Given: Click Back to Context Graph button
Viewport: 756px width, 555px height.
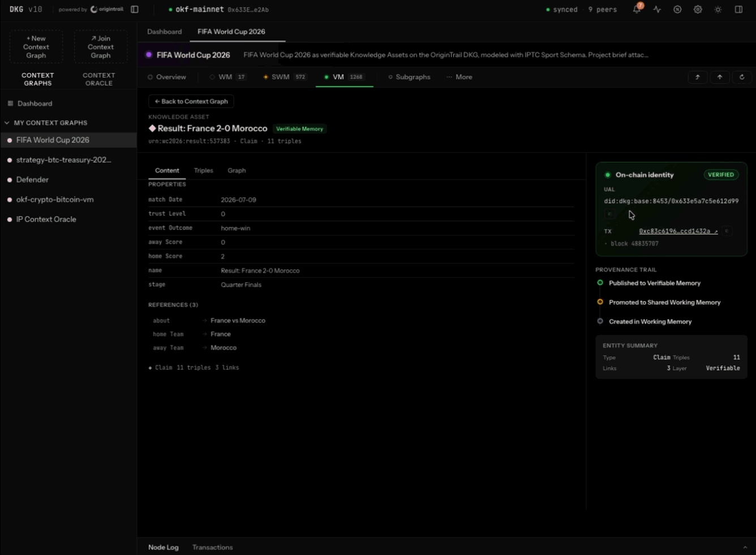Looking at the screenshot, I should pyautogui.click(x=191, y=101).
